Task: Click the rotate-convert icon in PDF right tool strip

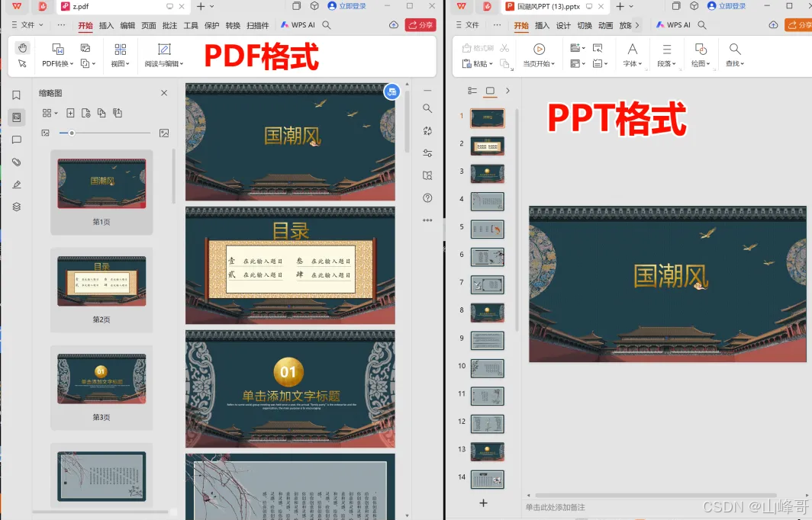Action: click(x=427, y=131)
